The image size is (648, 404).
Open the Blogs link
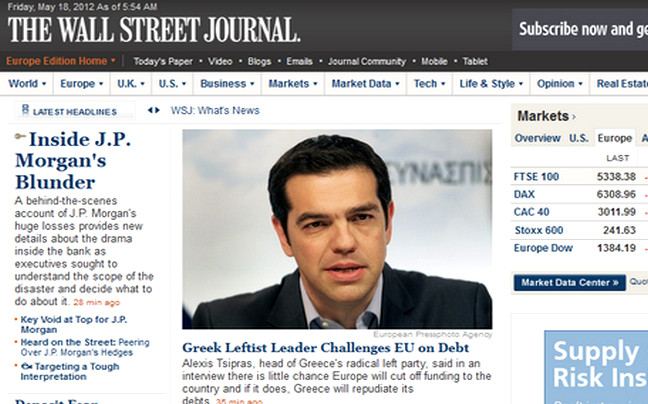tap(259, 62)
